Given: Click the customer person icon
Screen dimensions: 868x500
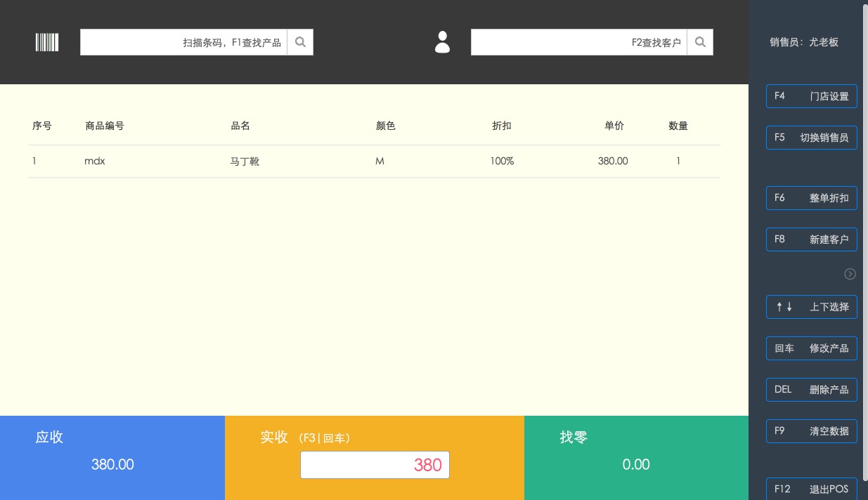Looking at the screenshot, I should (442, 42).
